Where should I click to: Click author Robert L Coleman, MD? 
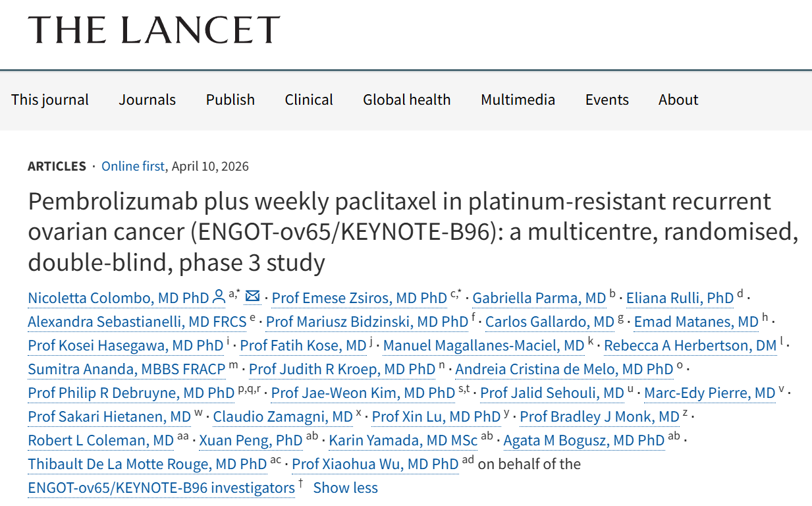(101, 440)
